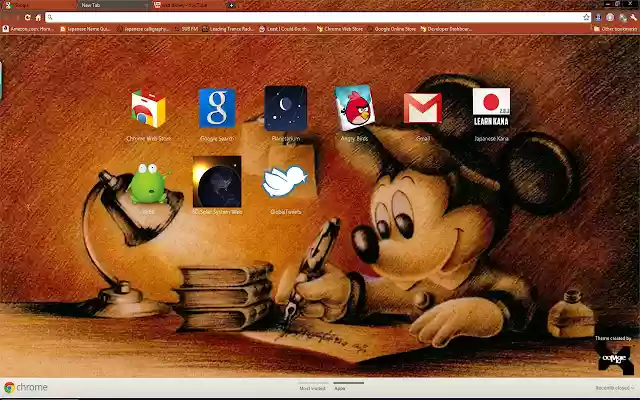Switch to the YouTube tab
The height and width of the screenshot is (400, 640).
pos(188,5)
